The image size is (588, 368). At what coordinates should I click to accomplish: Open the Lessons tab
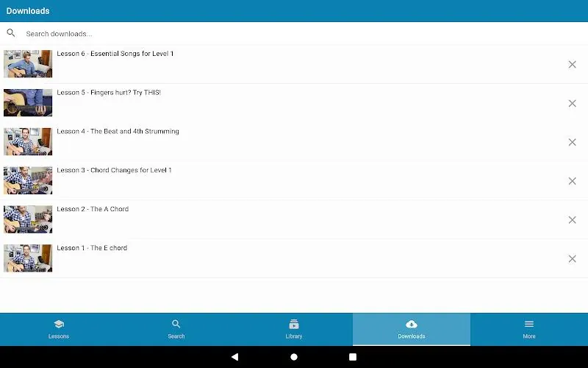59,329
